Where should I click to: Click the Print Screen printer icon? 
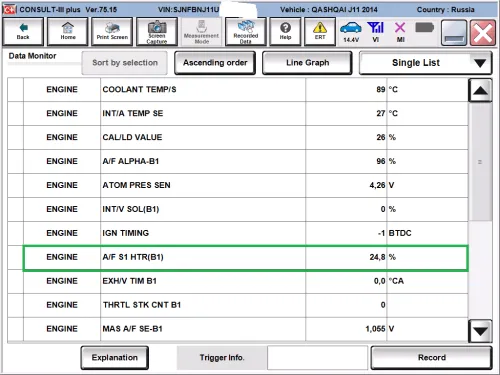pos(112,31)
